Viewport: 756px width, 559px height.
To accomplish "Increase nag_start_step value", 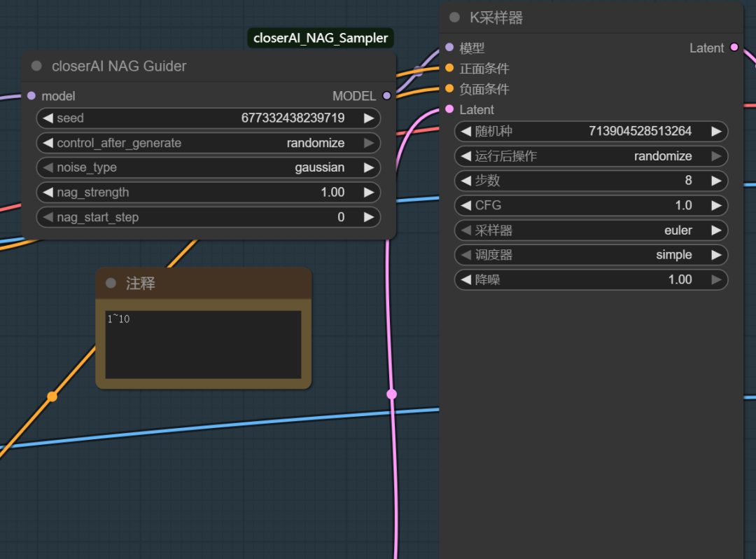I will [x=369, y=218].
